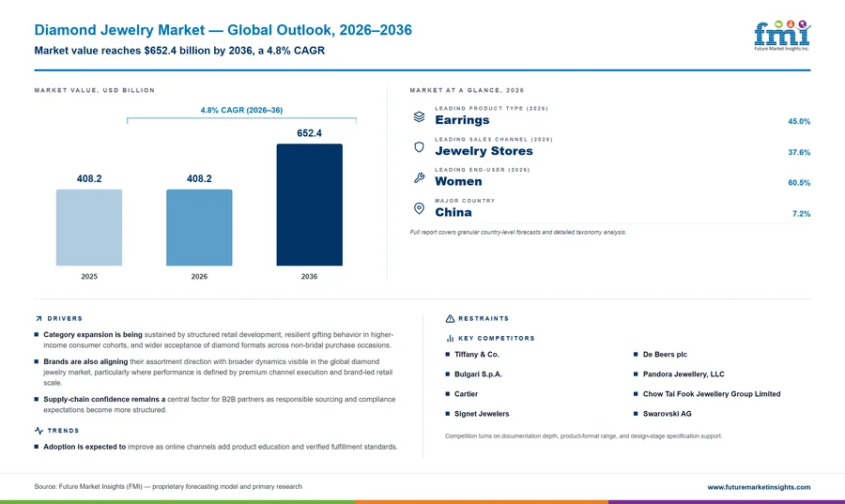Screen dimensions: 845x504
Task: Click the arrow icon next to Drivers
Action: point(38,319)
